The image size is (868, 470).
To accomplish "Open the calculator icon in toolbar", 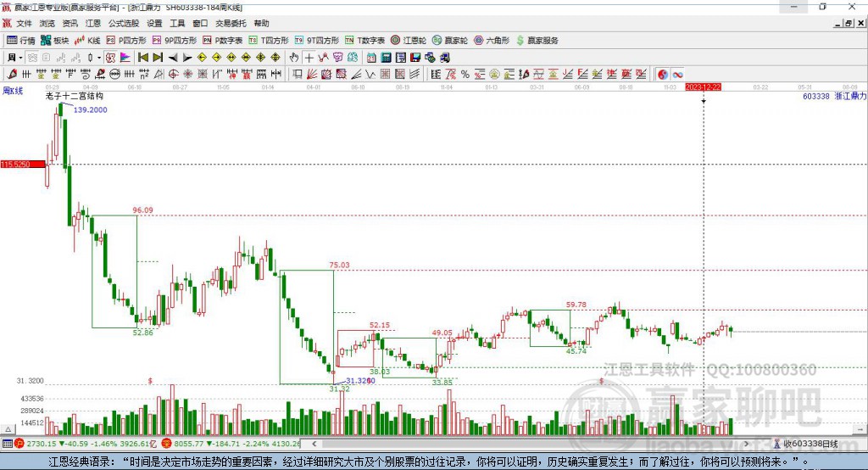I will click(x=386, y=58).
